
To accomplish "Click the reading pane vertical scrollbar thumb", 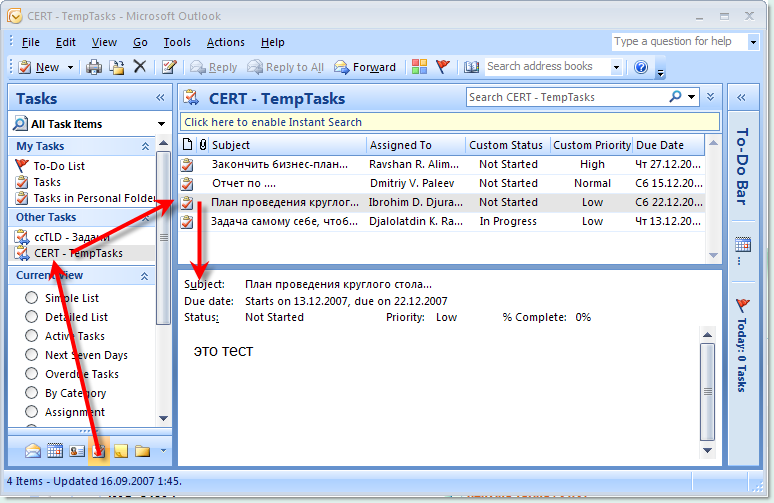I will (x=707, y=392).
